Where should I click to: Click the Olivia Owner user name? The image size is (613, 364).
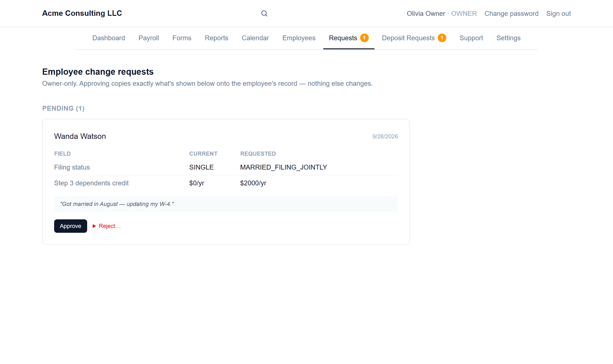pos(426,13)
